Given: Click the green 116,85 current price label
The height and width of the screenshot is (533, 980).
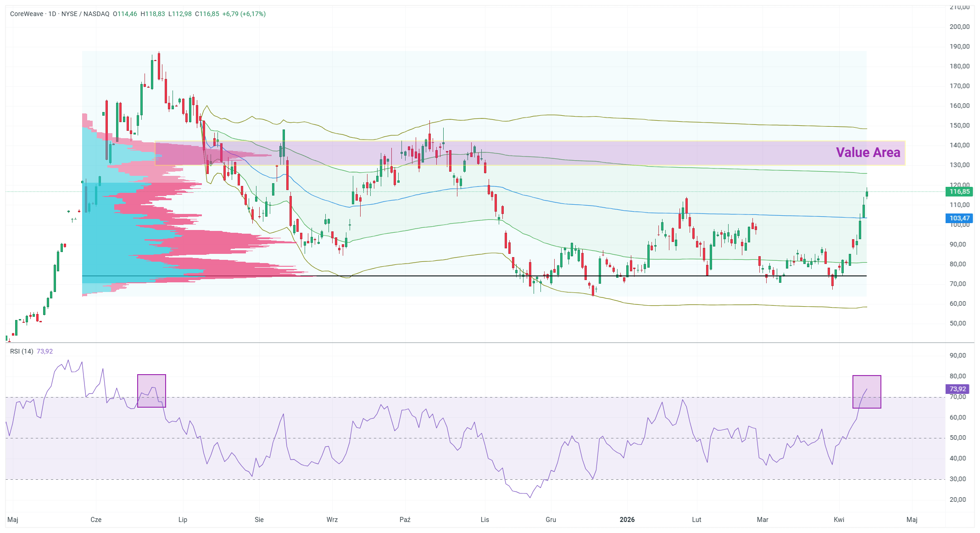Looking at the screenshot, I should 959,192.
